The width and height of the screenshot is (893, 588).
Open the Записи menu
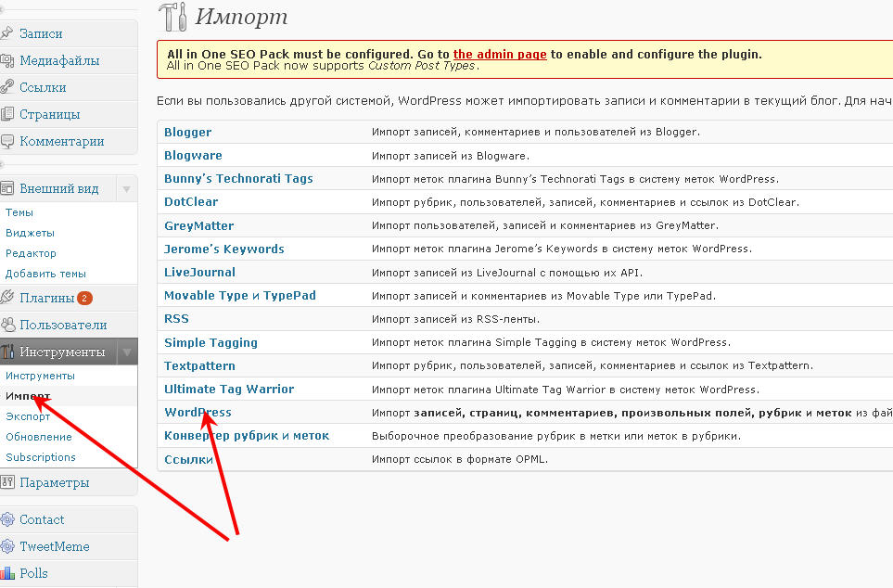coord(41,33)
